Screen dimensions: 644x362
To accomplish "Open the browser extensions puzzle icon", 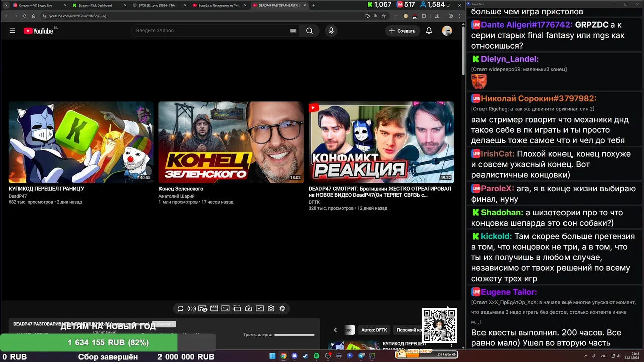I will point(424,16).
